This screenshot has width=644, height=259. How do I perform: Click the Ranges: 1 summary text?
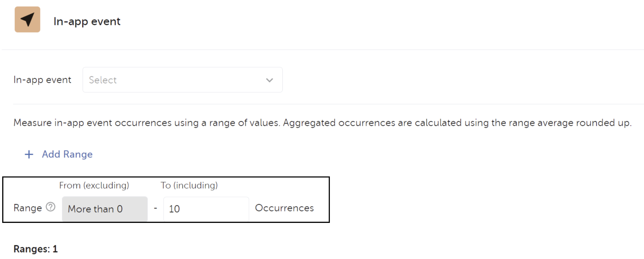point(36,249)
